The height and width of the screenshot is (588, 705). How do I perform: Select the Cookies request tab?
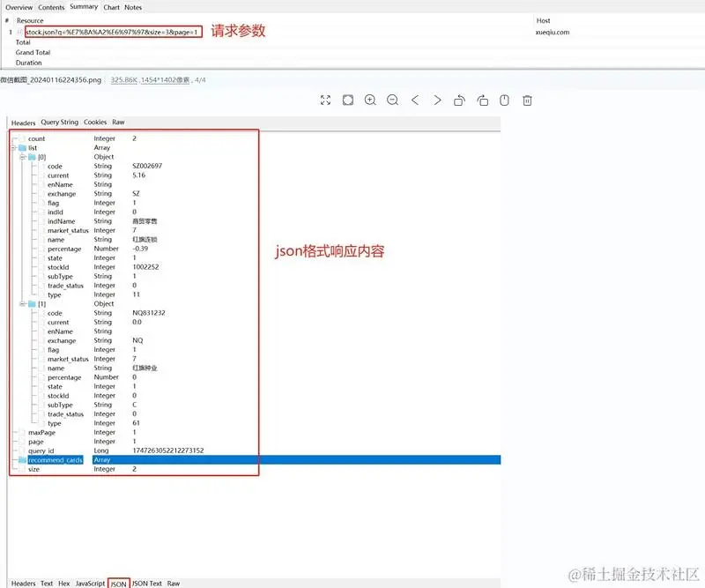click(x=95, y=122)
